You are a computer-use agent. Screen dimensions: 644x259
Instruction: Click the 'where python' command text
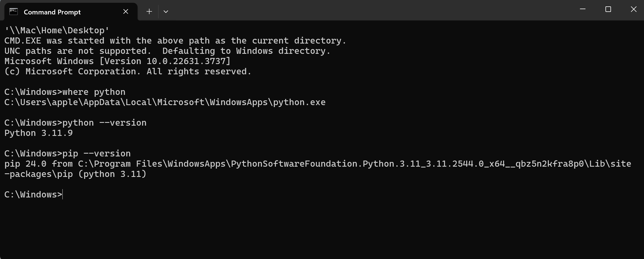pos(94,92)
